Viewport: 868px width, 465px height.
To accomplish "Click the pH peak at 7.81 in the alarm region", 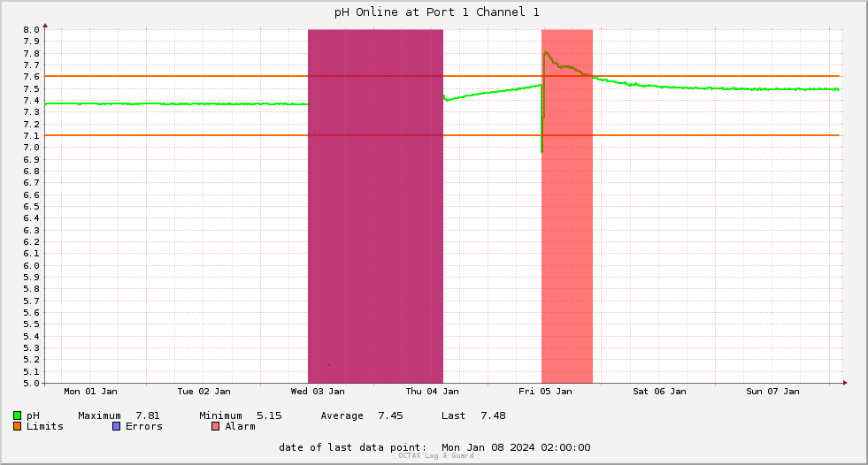I will click(546, 52).
